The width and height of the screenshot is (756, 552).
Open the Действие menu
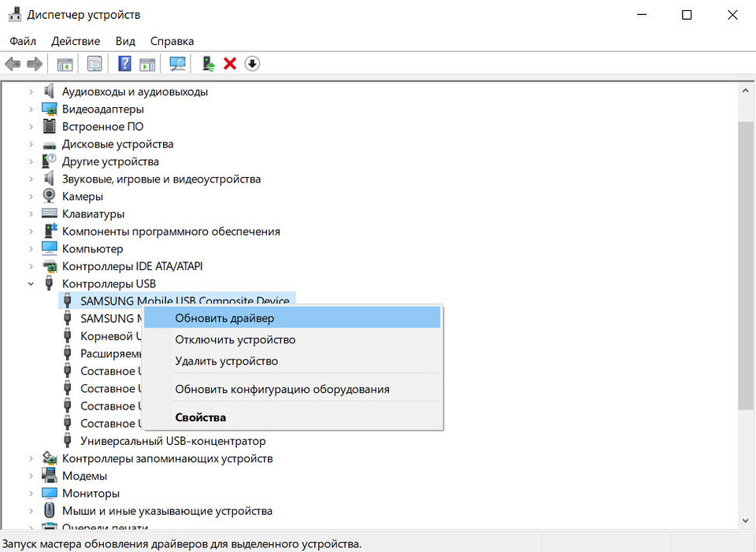tap(76, 41)
